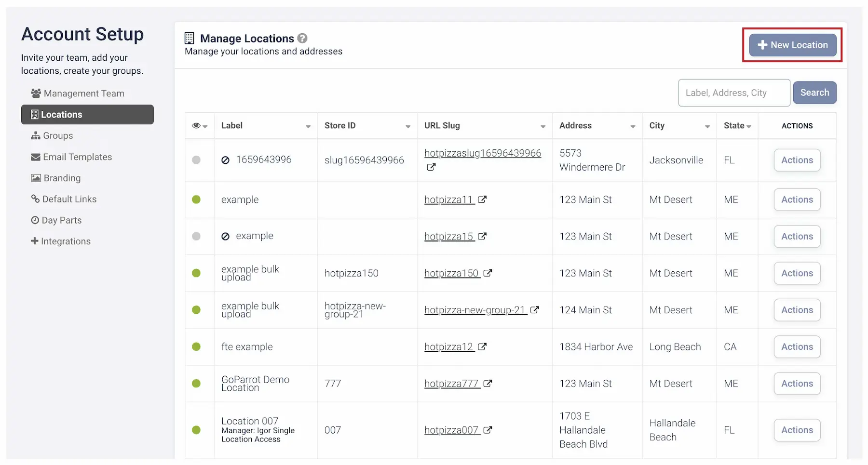868x465 pixels.
Task: Open Day Parts in the sidebar
Action: pyautogui.click(x=56, y=220)
